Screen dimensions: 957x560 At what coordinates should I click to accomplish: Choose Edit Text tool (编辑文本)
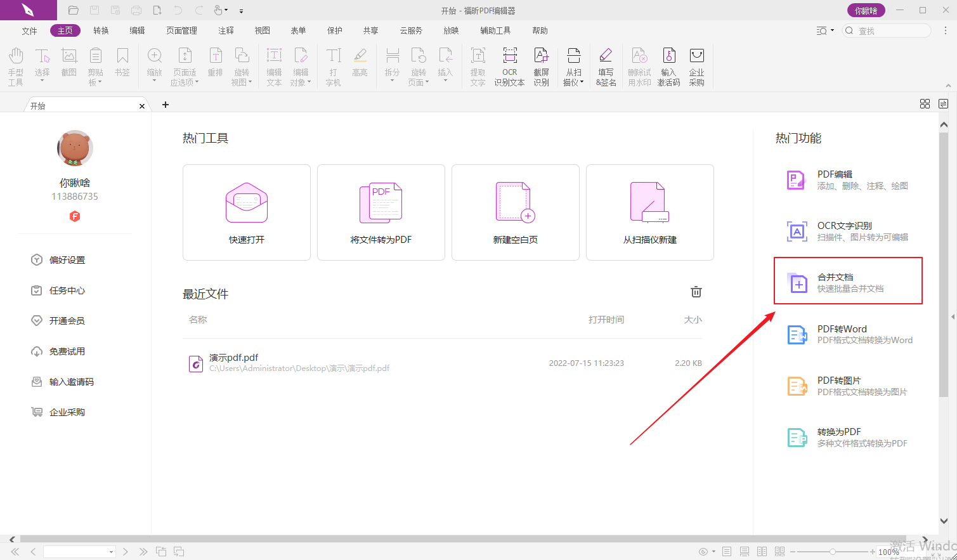[x=274, y=66]
